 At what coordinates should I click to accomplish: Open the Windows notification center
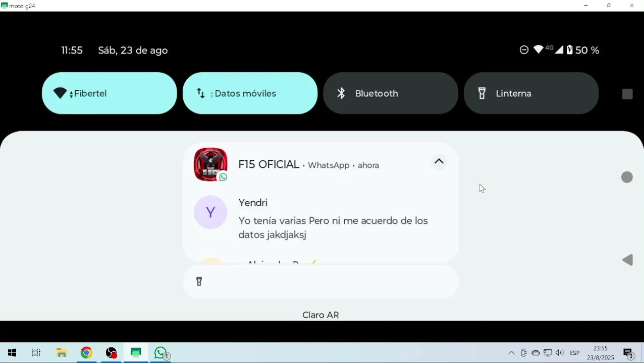tap(628, 353)
